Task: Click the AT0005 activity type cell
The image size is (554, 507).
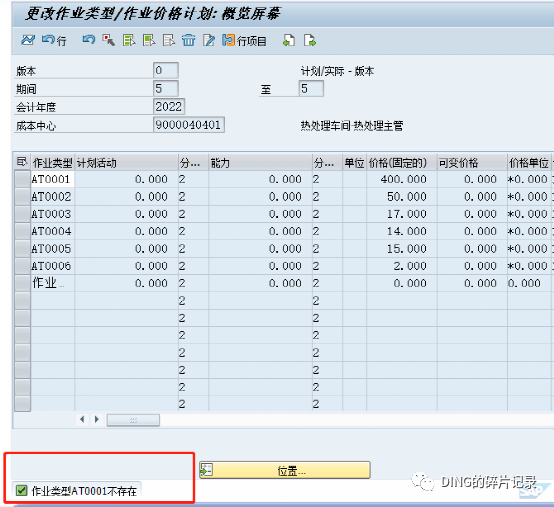Action: pos(53,248)
